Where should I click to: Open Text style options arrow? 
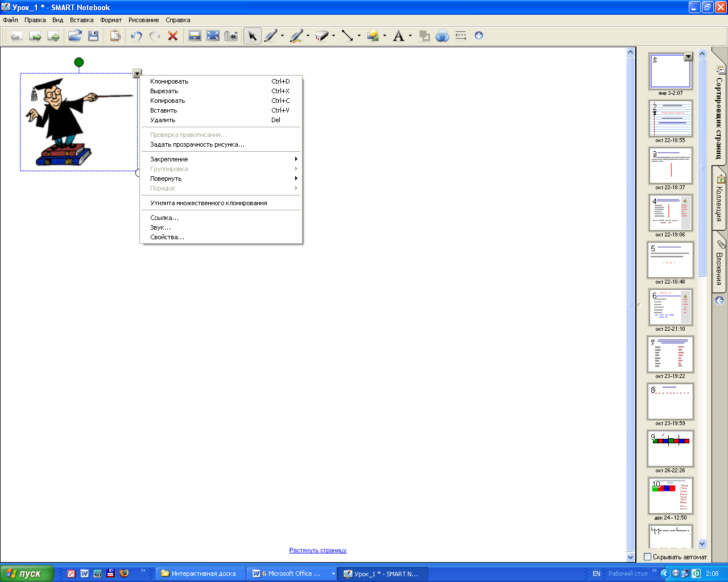410,36
